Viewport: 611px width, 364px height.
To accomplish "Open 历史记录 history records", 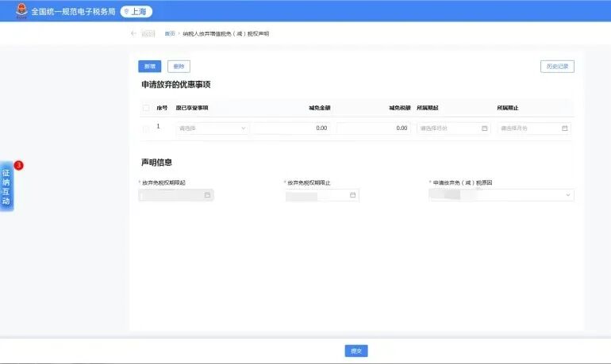I will [x=557, y=66].
